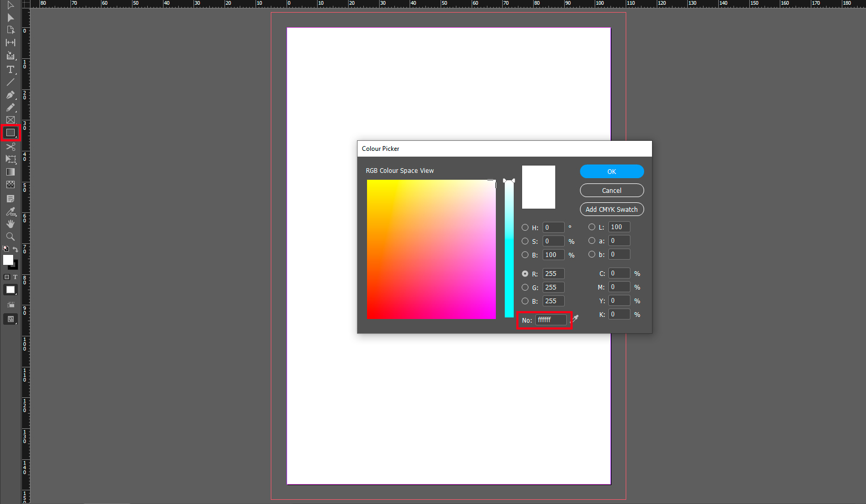Open the screen mode flyout button
The height and width of the screenshot is (504, 866).
click(x=11, y=319)
